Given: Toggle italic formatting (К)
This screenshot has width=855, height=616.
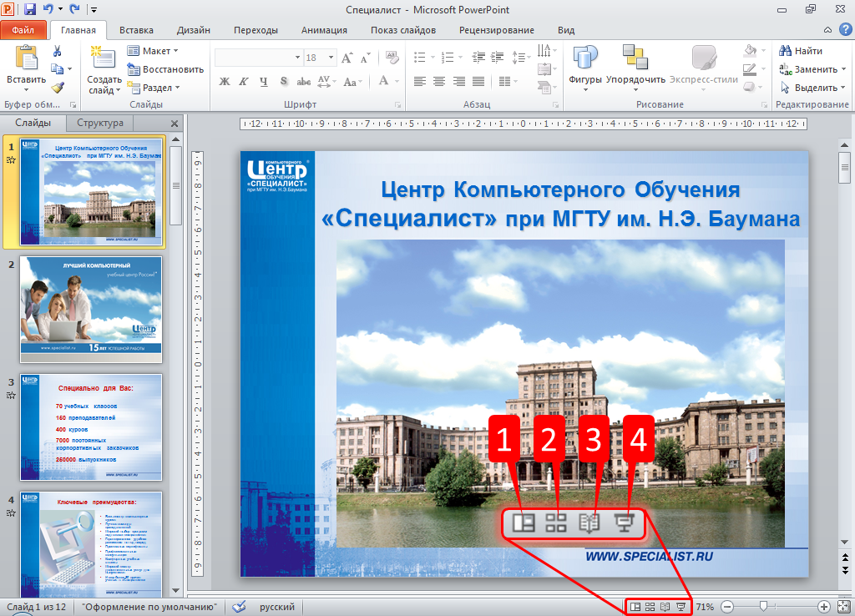Looking at the screenshot, I should (244, 81).
